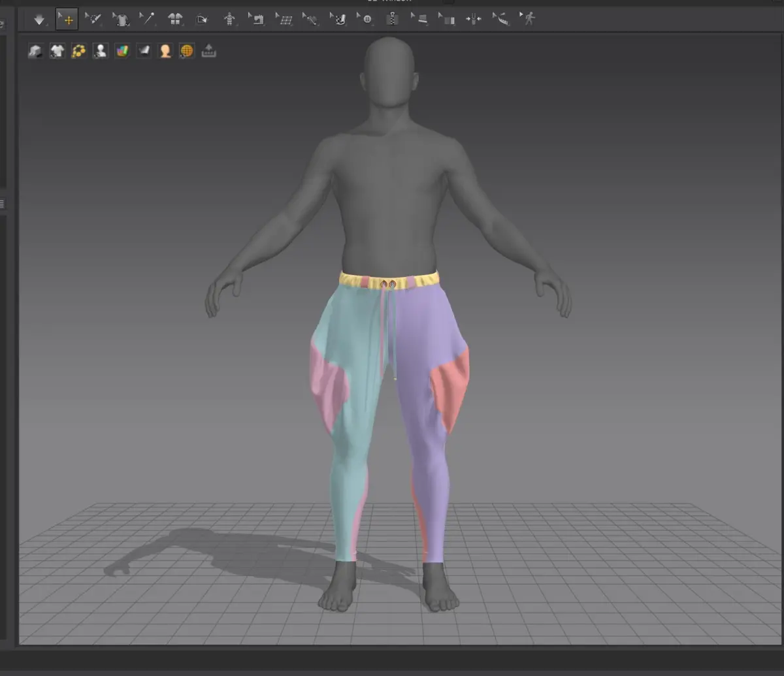Toggle the 3D surface display icon
The height and width of the screenshot is (676, 784).
pos(35,51)
